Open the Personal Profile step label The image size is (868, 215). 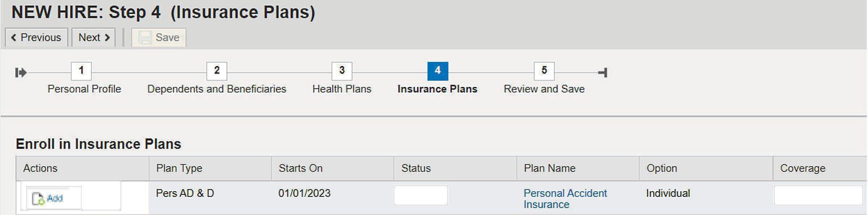[x=84, y=89]
